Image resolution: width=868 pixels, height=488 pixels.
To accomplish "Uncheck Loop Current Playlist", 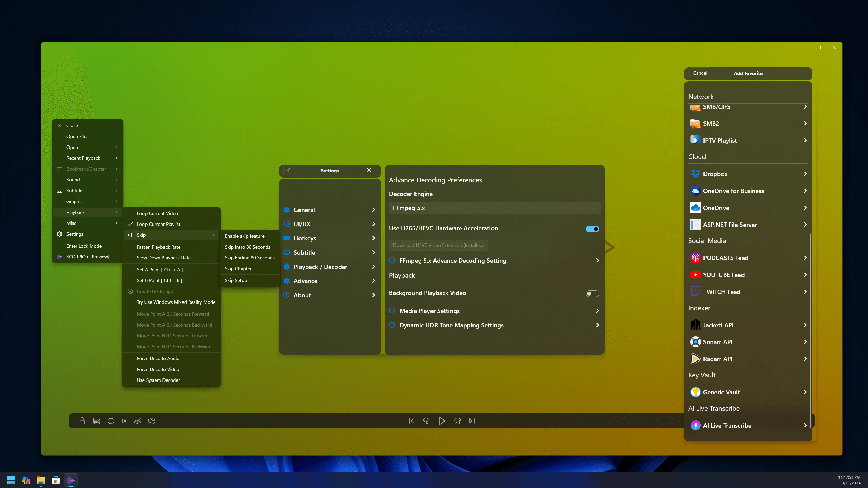I will click(x=158, y=224).
